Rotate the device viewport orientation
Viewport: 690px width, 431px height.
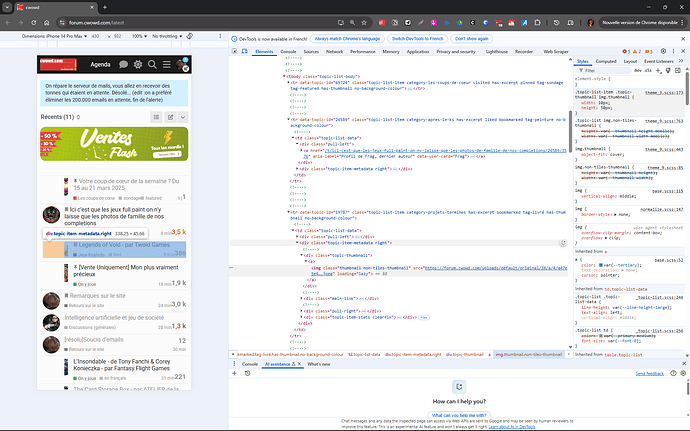[190, 36]
